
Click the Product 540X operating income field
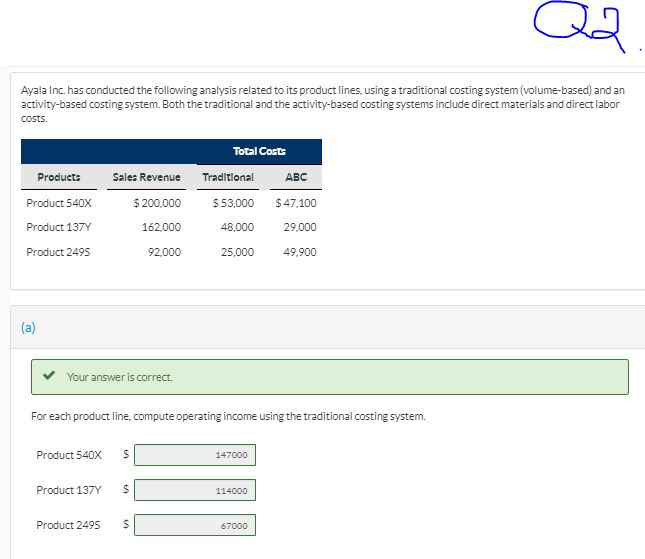195,455
